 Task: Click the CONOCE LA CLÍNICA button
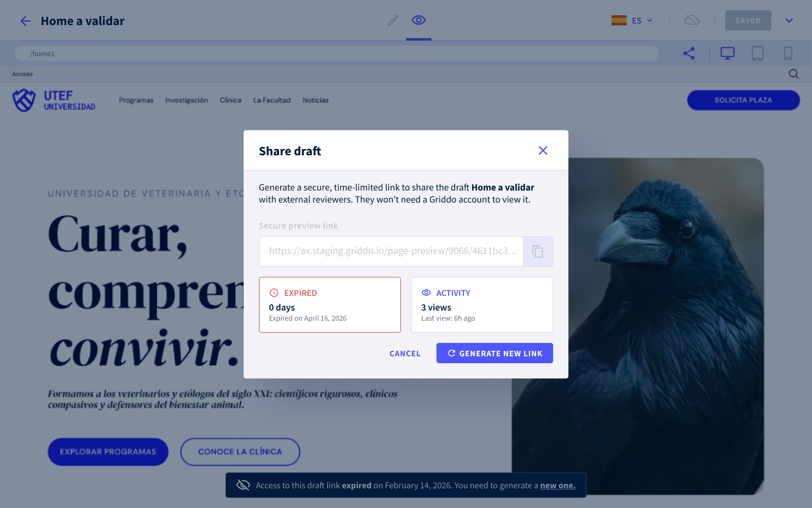(x=240, y=451)
